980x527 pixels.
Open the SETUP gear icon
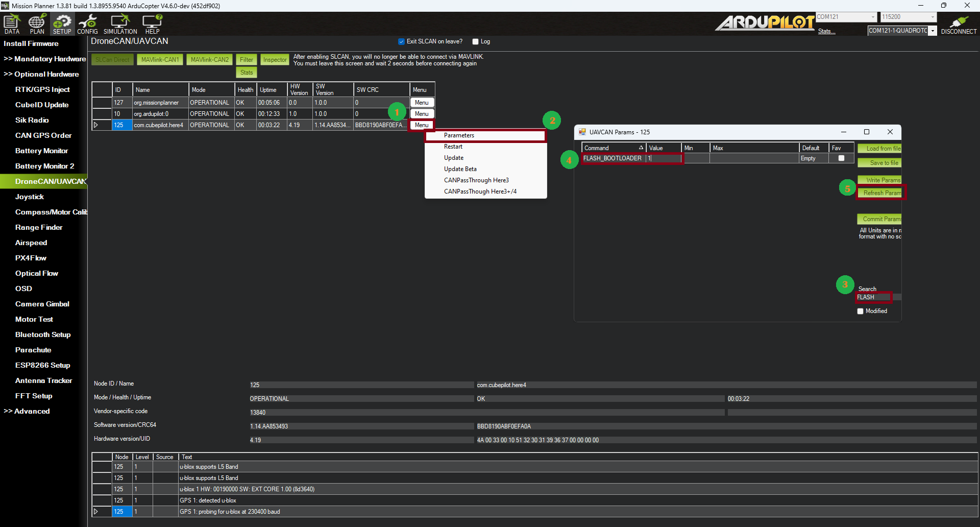point(62,23)
